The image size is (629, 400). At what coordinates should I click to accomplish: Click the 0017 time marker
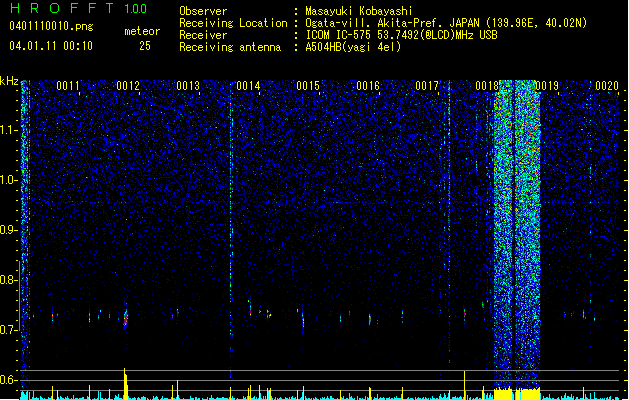[x=427, y=86]
